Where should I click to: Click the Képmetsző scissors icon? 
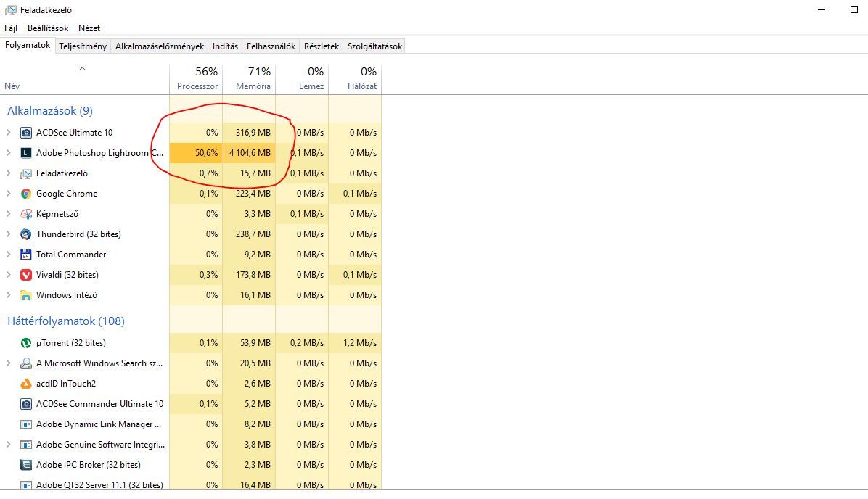(x=26, y=214)
